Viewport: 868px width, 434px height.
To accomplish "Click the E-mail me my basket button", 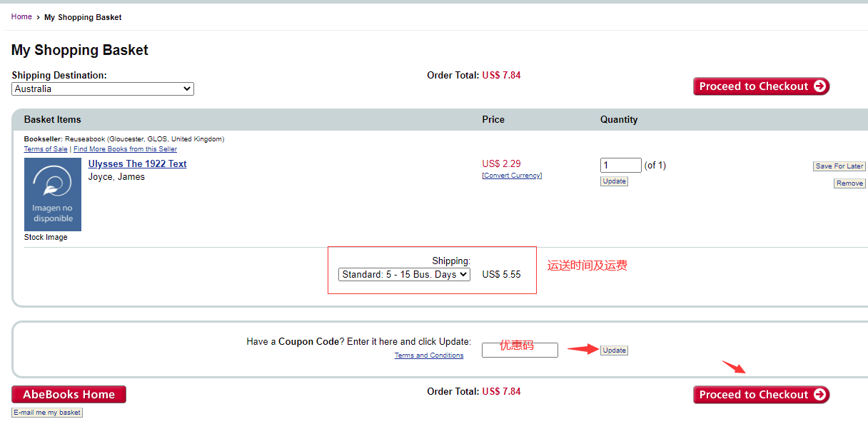I will click(x=47, y=413).
